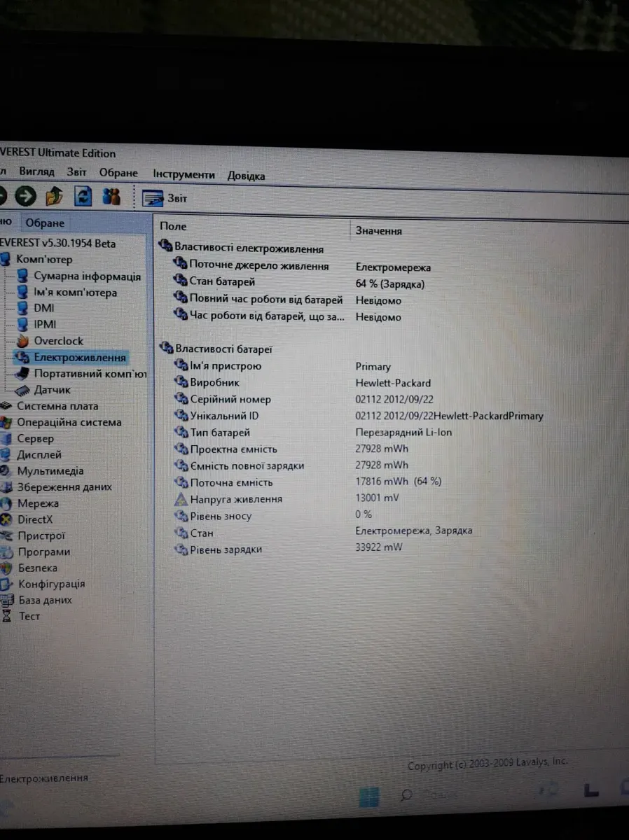The width and height of the screenshot is (629, 840).
Task: Select Сумарна інформація in the tree
Action: click(x=87, y=276)
